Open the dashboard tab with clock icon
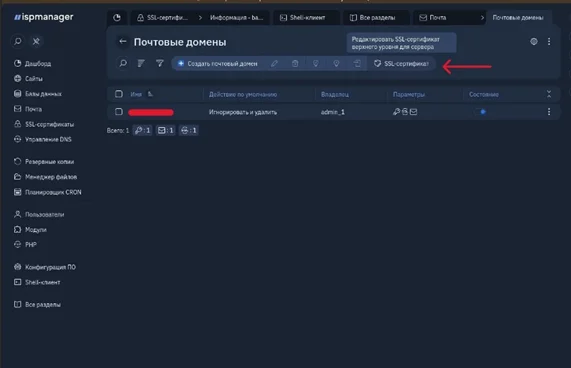This screenshot has width=571, height=368. coord(117,17)
